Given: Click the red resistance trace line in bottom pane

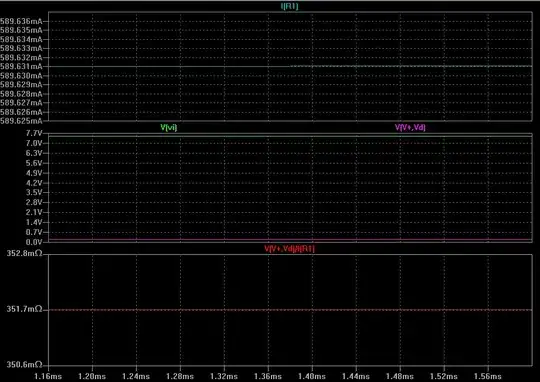Looking at the screenshot, I should click(290, 310).
